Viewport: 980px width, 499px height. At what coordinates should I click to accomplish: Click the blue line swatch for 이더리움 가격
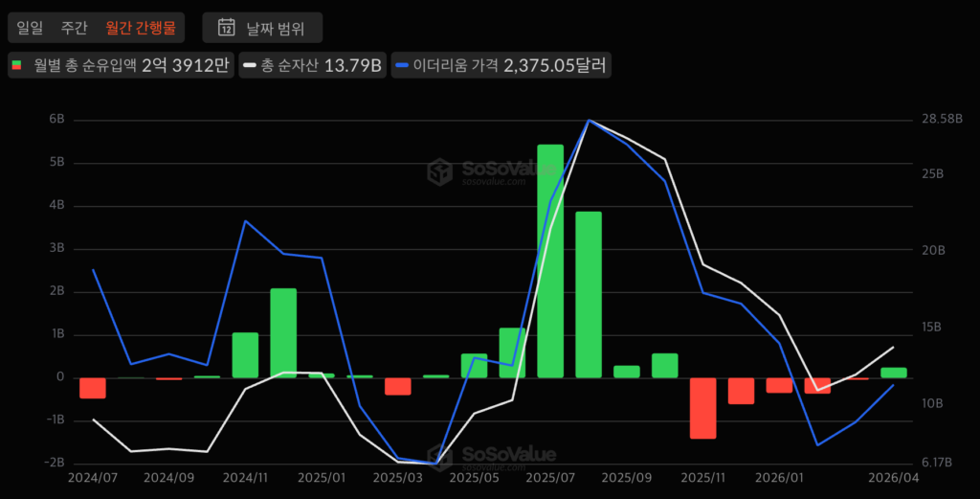[404, 65]
